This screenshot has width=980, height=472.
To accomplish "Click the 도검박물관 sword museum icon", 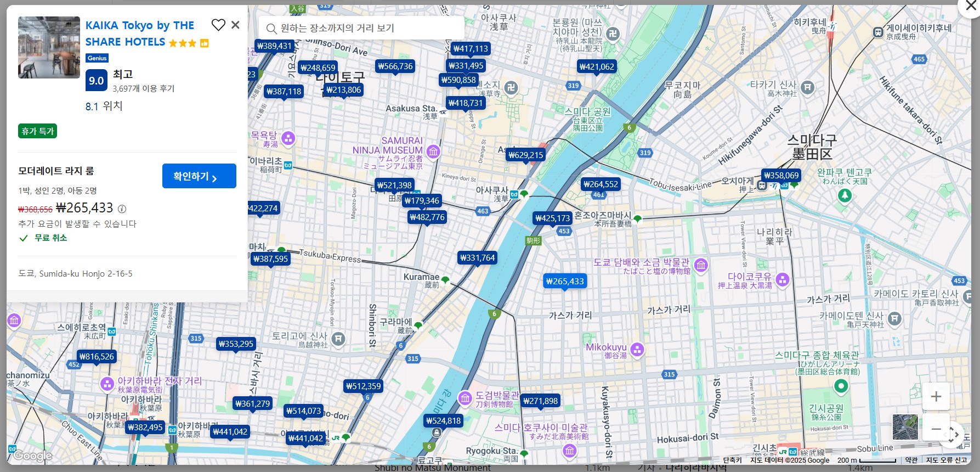I will (x=465, y=398).
